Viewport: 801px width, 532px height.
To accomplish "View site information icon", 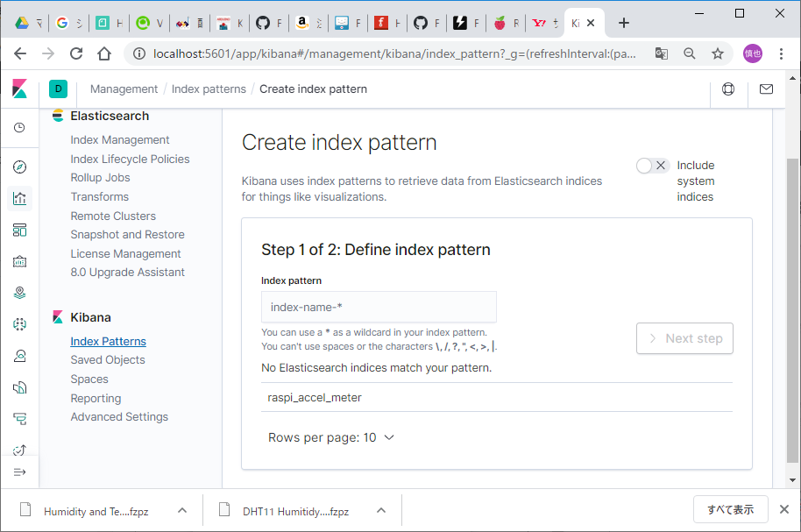I will tap(139, 53).
